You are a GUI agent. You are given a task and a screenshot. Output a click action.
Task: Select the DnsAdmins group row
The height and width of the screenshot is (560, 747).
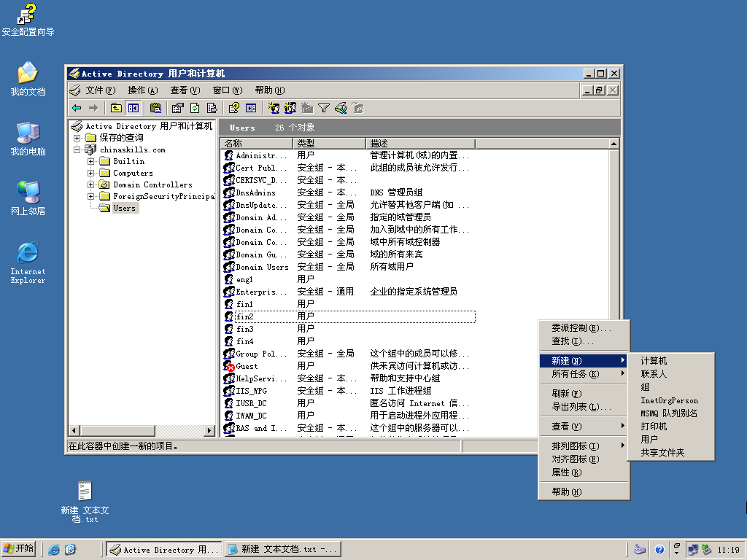[349, 192]
